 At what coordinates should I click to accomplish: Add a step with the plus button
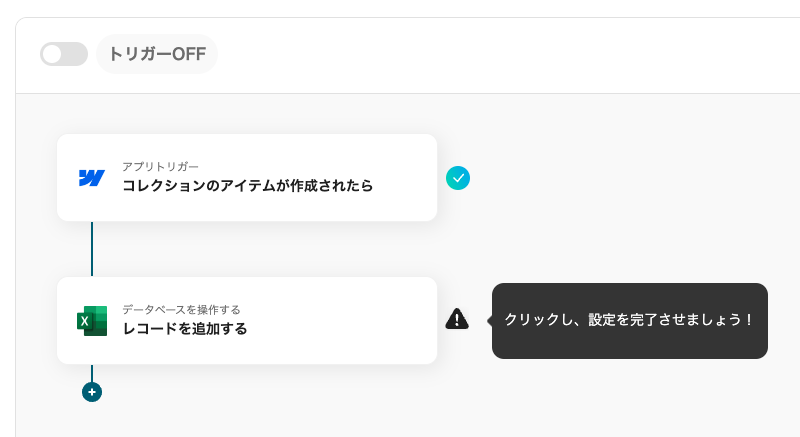[x=92, y=392]
